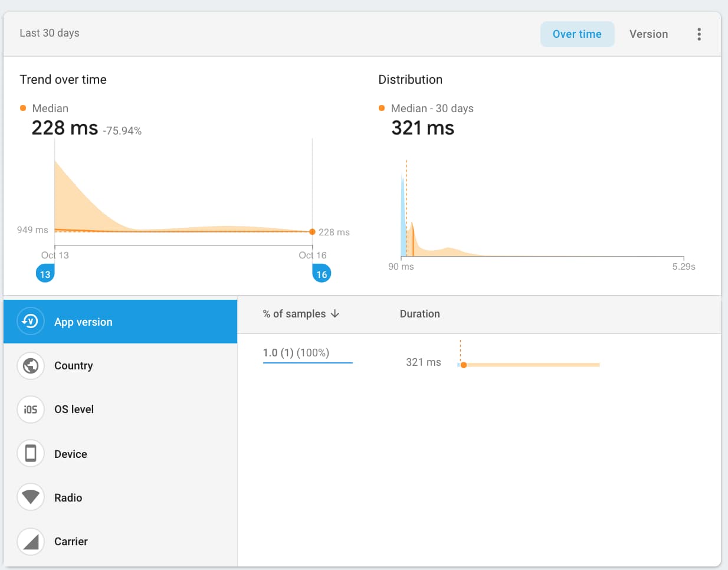Click the start date handle 13

coord(45,274)
